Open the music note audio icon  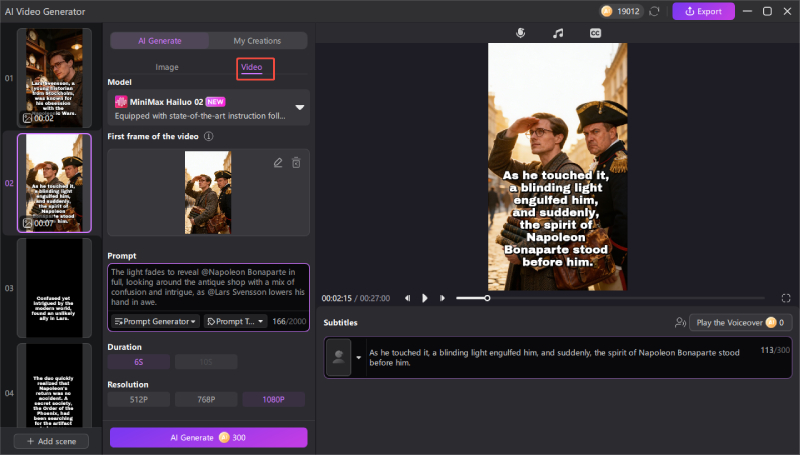tap(558, 33)
